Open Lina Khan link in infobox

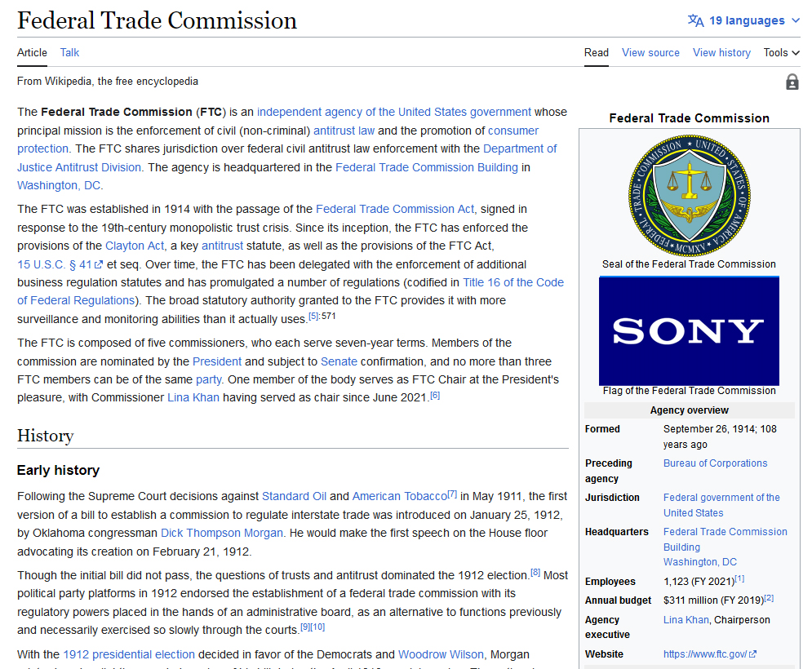click(x=686, y=620)
